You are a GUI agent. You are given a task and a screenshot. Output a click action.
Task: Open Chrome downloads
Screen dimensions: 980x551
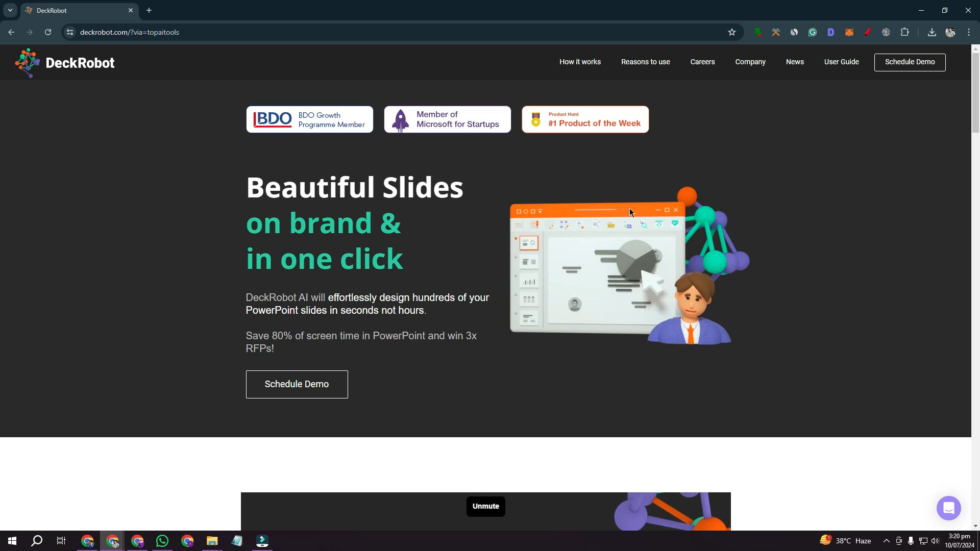tap(932, 32)
